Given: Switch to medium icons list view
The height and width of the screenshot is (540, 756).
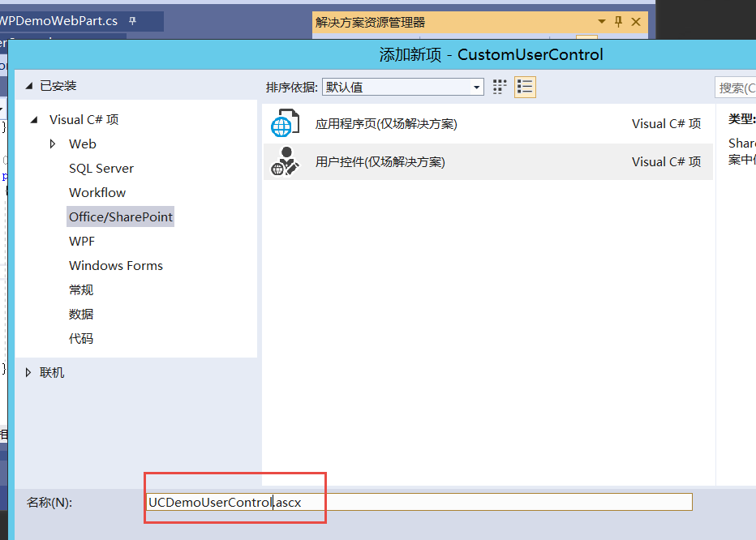Looking at the screenshot, I should pos(525,88).
